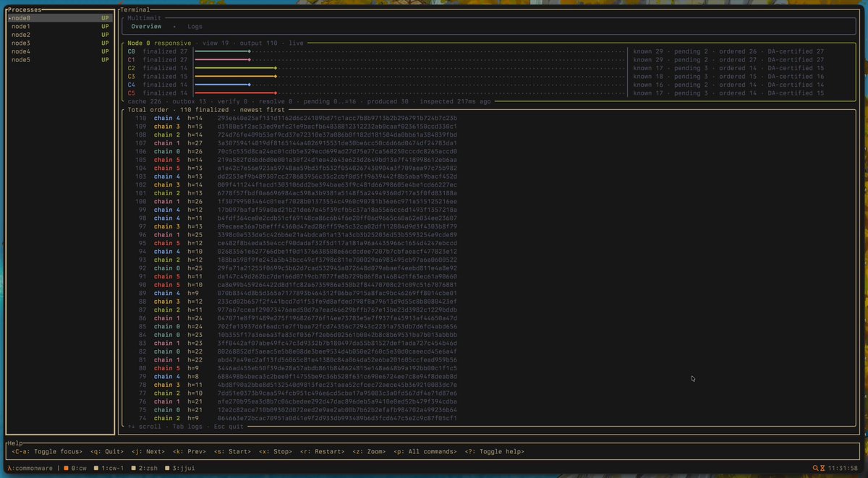
Task: Click the C0 chain progress bar
Action: [x=222, y=51]
